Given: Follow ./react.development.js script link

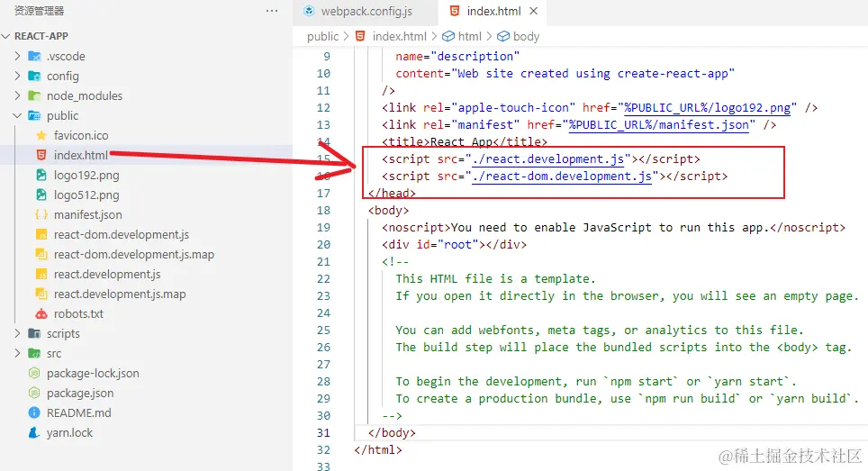Looking at the screenshot, I should [x=548, y=159].
